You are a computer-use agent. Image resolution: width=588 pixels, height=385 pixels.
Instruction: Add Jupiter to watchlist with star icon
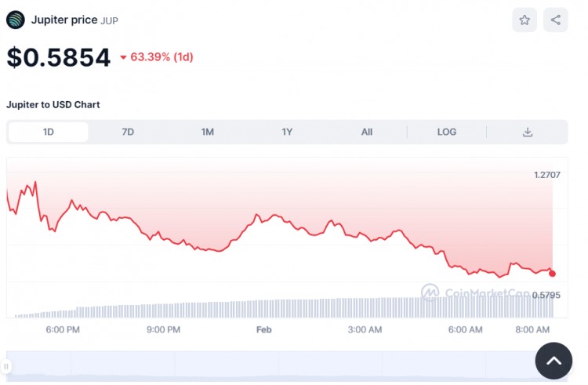tap(524, 20)
